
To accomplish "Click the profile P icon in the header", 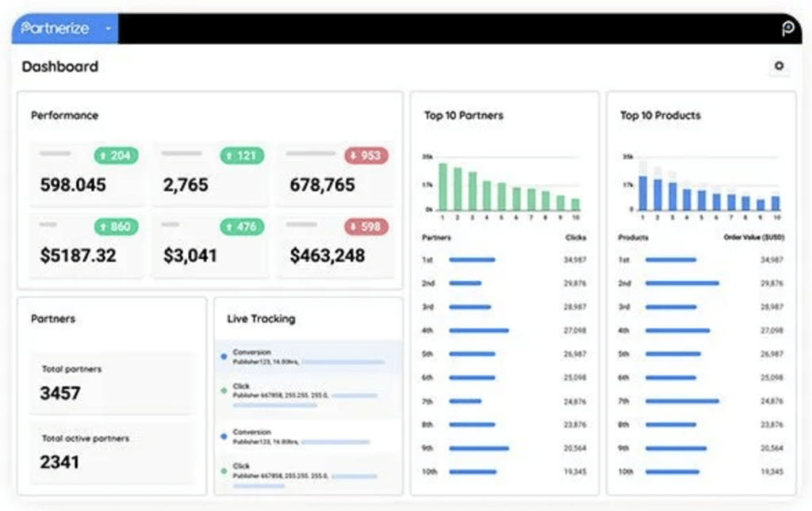I will tap(788, 29).
